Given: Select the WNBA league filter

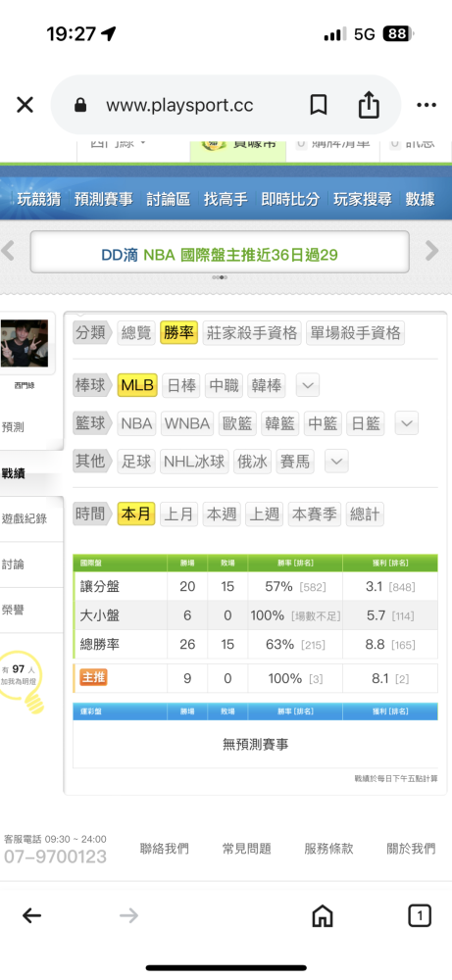Looking at the screenshot, I should (187, 423).
